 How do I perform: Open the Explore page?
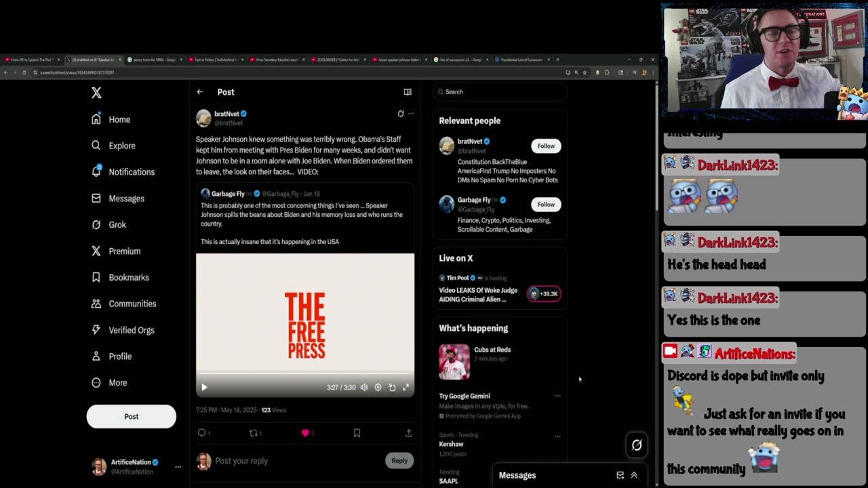(x=113, y=146)
